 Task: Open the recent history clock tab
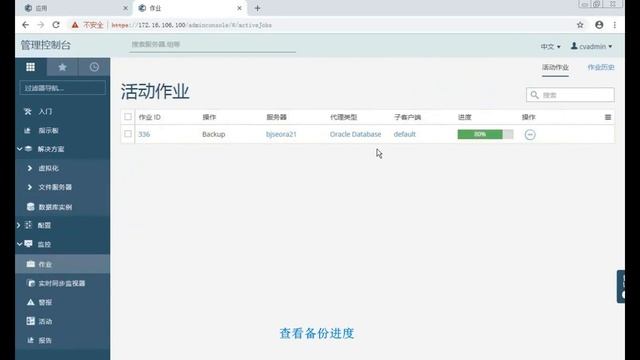pyautogui.click(x=94, y=67)
